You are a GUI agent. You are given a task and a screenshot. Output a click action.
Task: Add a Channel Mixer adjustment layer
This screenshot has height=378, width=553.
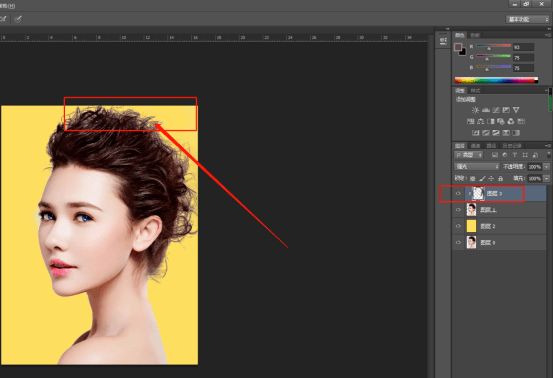[511, 121]
